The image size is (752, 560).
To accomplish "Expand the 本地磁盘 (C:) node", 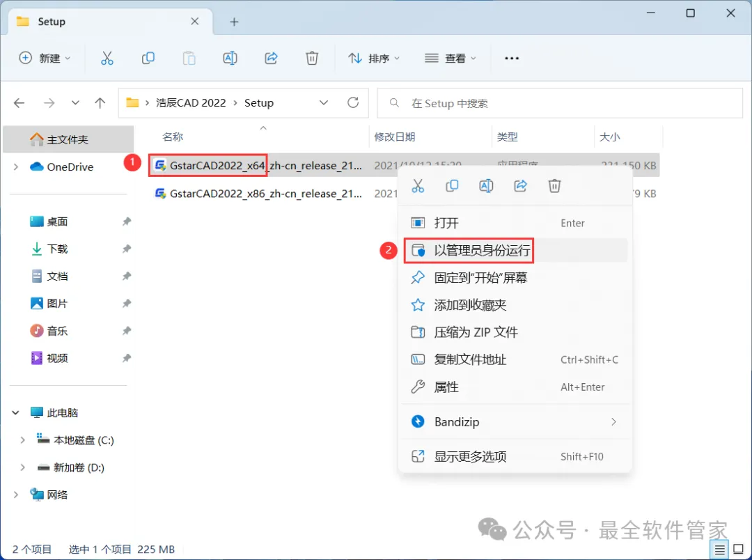I will coord(22,440).
